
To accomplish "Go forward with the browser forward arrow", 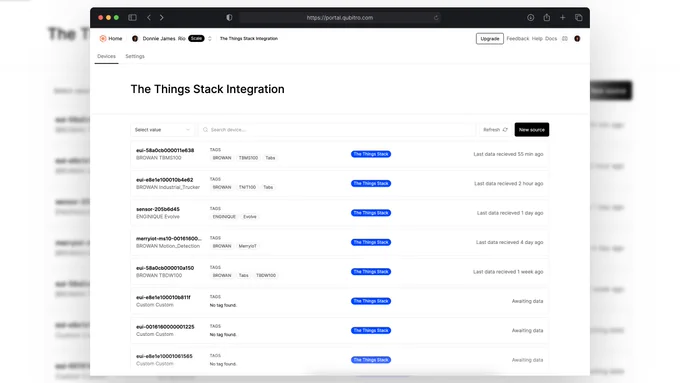I will [x=162, y=17].
